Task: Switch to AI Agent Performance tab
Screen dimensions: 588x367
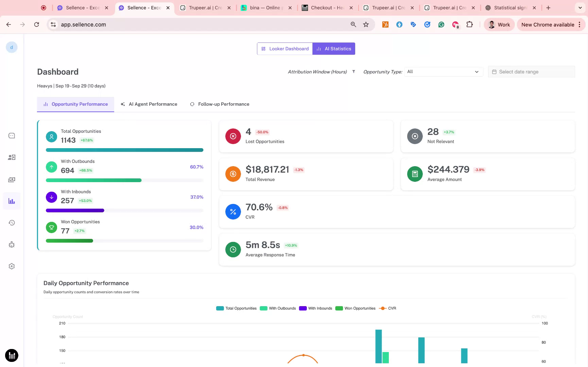Action: click(x=149, y=104)
